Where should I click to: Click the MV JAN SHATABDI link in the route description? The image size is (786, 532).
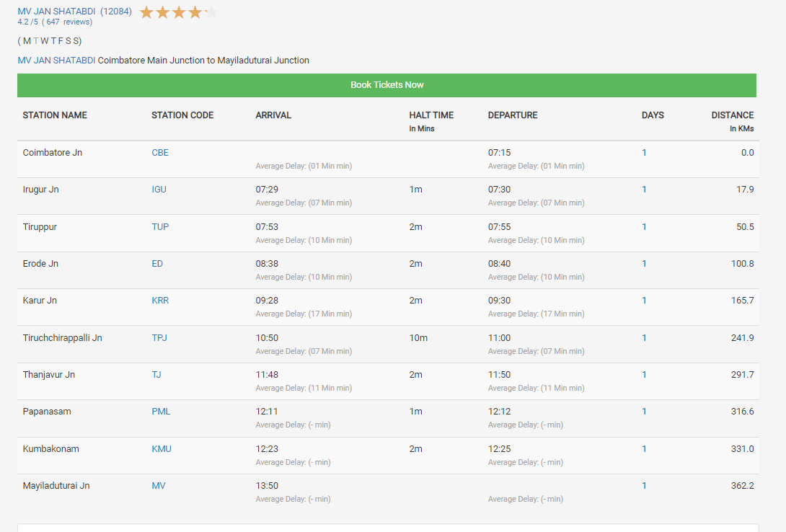(x=57, y=60)
